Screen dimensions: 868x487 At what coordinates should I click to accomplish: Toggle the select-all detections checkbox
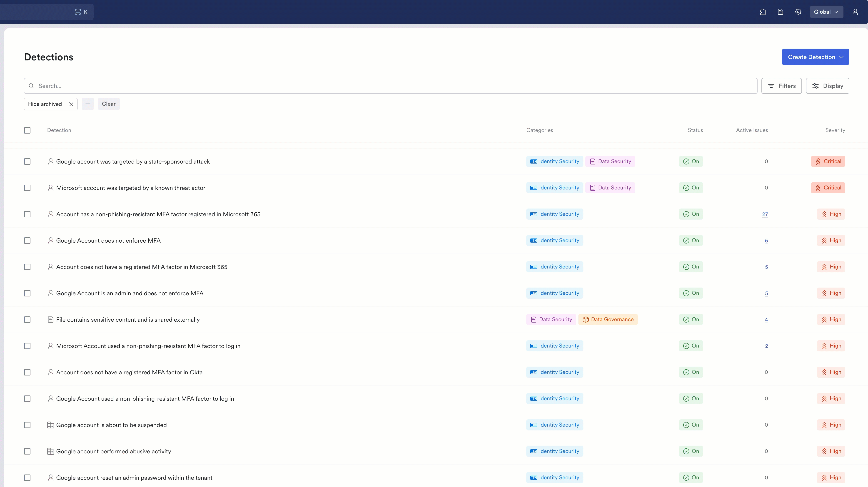click(x=27, y=130)
